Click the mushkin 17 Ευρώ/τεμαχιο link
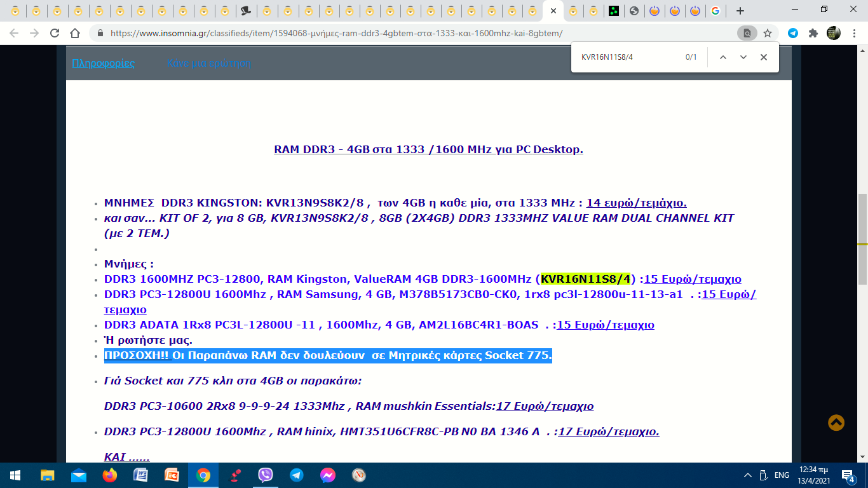The width and height of the screenshot is (868, 488). pos(545,406)
